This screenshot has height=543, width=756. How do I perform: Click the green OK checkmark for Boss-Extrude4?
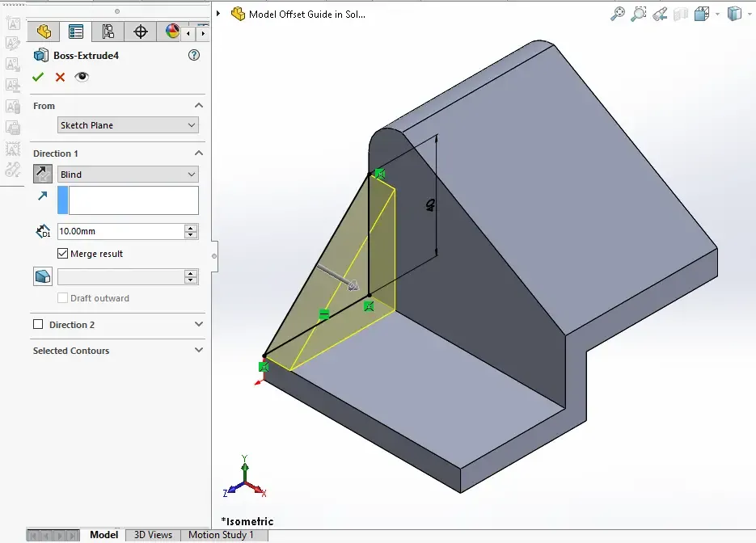[x=38, y=77]
